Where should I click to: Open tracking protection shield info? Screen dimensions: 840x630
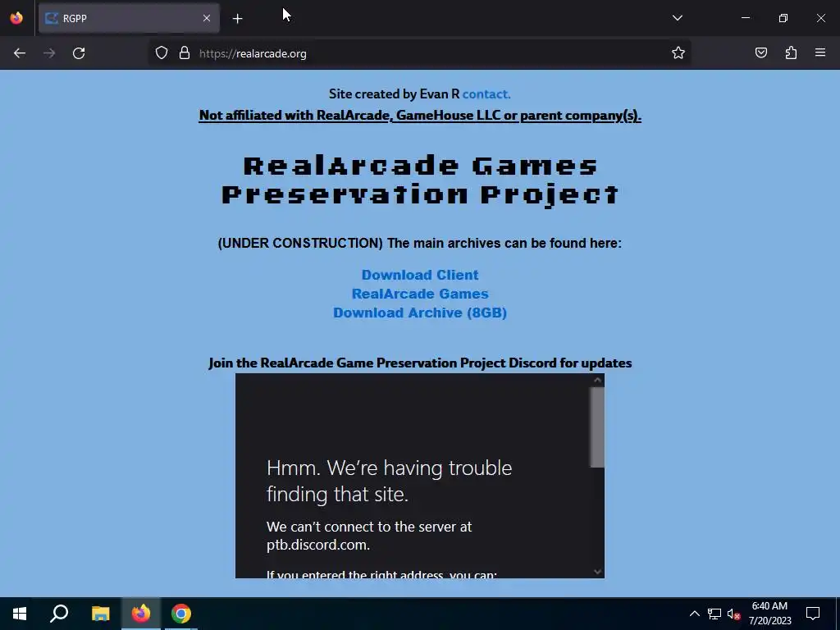click(x=162, y=53)
